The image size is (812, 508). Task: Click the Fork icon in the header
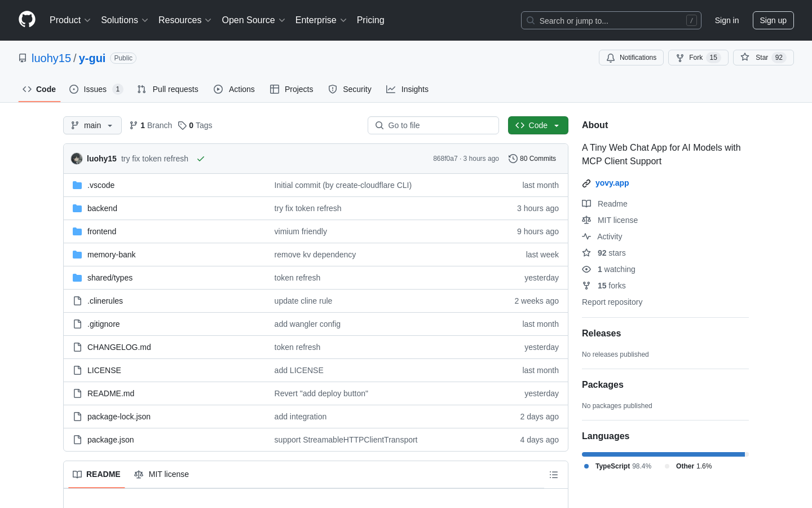680,58
